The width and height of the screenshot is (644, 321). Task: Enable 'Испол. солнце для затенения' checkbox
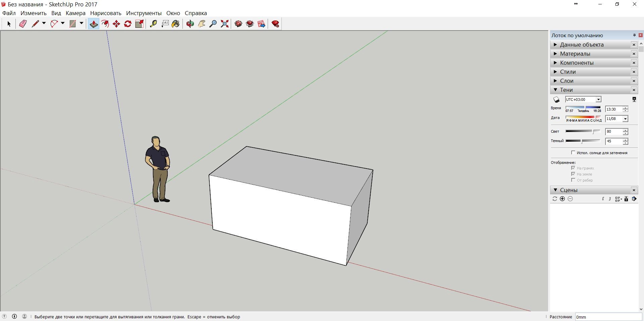pyautogui.click(x=573, y=152)
